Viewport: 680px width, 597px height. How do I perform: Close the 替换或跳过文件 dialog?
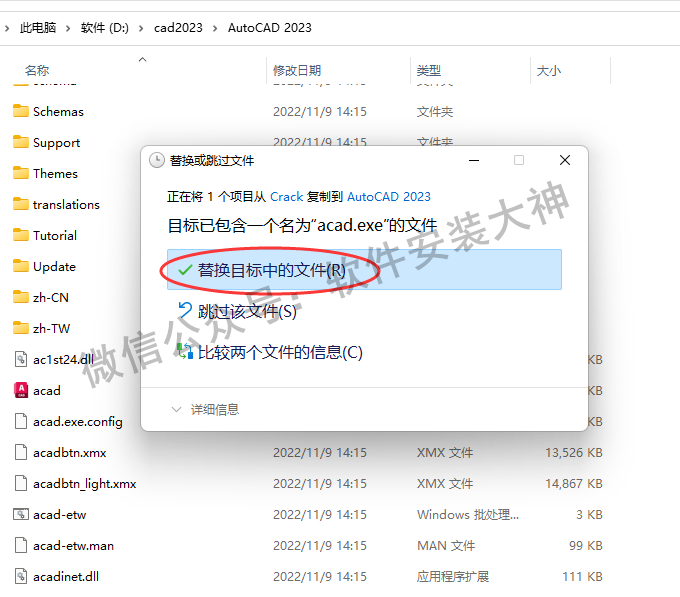coord(565,160)
